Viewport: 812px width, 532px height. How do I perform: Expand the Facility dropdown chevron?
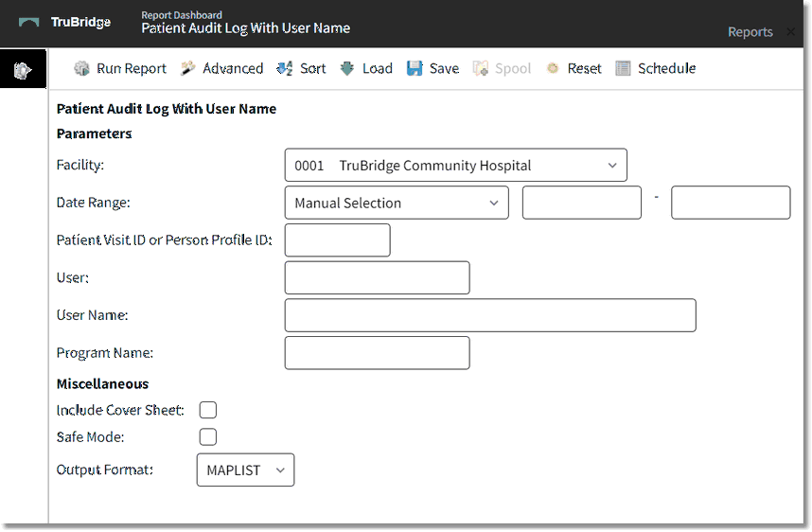612,166
